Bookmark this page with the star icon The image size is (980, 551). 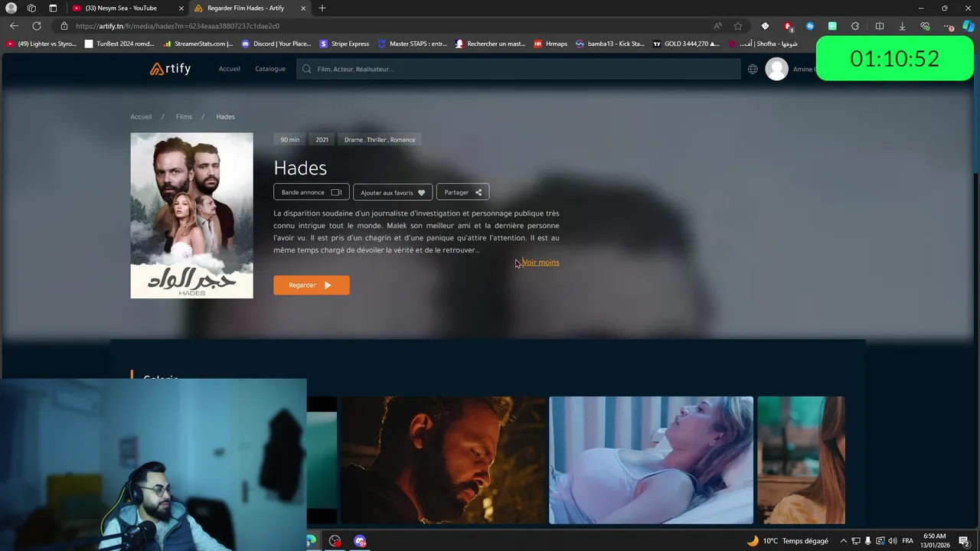738,26
